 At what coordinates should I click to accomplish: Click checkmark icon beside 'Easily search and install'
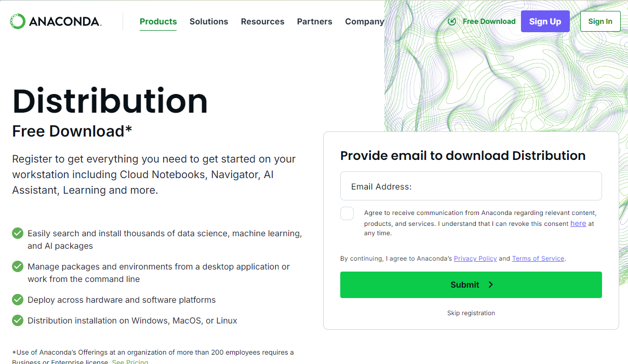click(x=18, y=233)
